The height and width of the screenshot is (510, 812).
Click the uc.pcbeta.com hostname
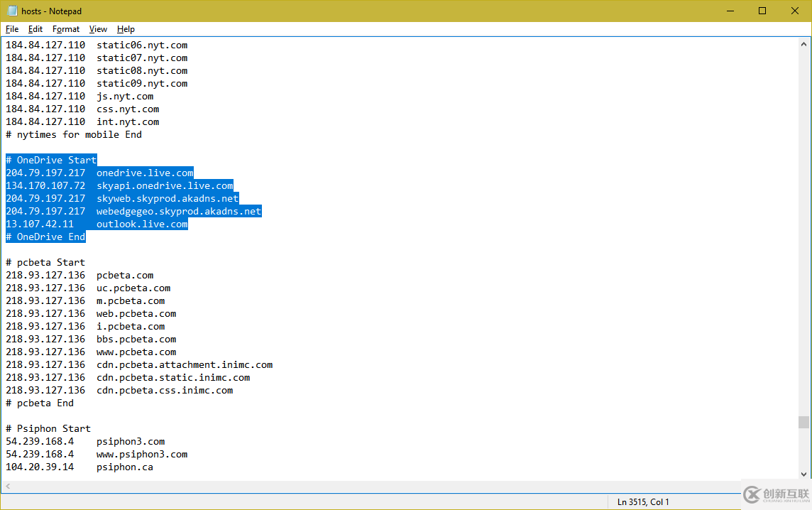pyautogui.click(x=133, y=288)
